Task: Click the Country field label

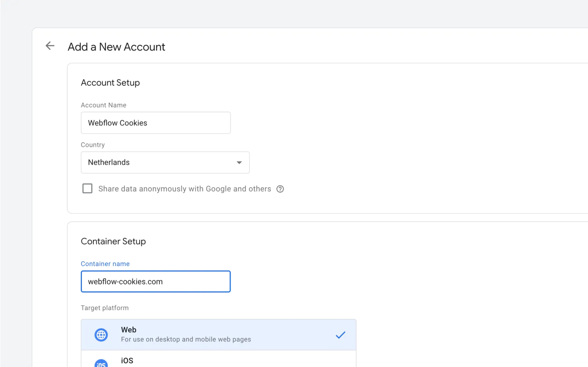Action: pyautogui.click(x=93, y=145)
